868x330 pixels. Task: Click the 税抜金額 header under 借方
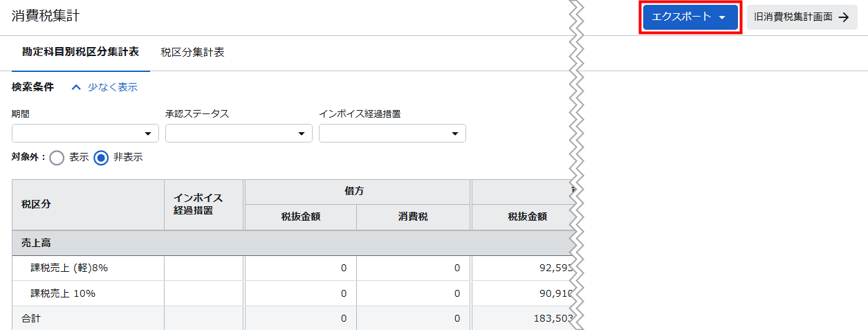[x=300, y=217]
